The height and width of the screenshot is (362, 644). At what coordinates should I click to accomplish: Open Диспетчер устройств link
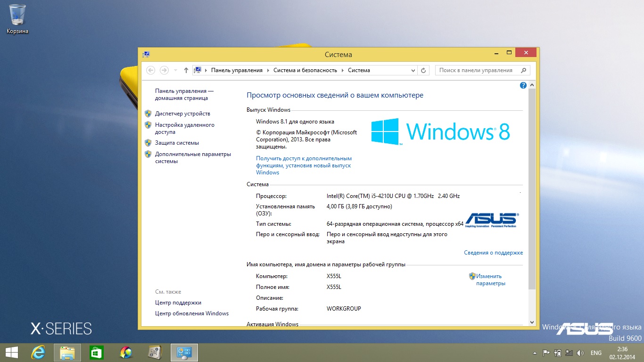pos(182,114)
